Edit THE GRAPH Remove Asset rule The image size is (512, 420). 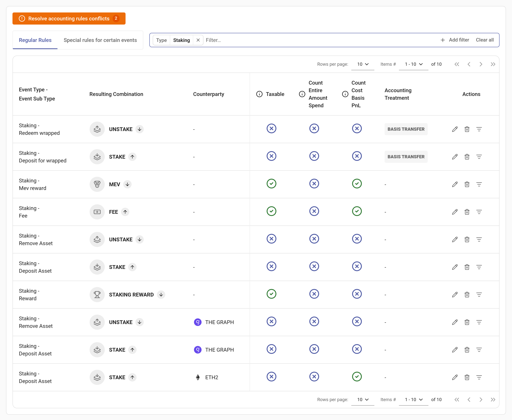click(x=455, y=322)
